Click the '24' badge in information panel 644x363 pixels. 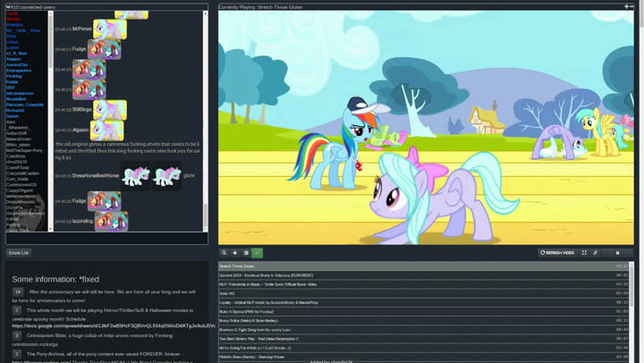[x=18, y=292]
